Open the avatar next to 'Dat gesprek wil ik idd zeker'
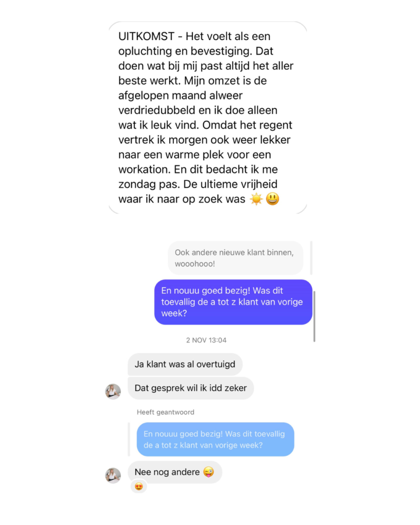420x525 pixels. tap(113, 391)
